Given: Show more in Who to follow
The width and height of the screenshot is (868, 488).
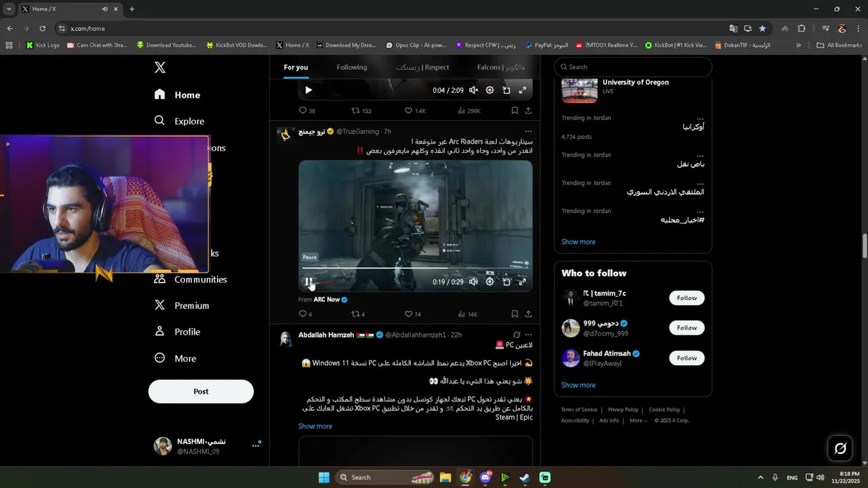Looking at the screenshot, I should click(x=578, y=385).
